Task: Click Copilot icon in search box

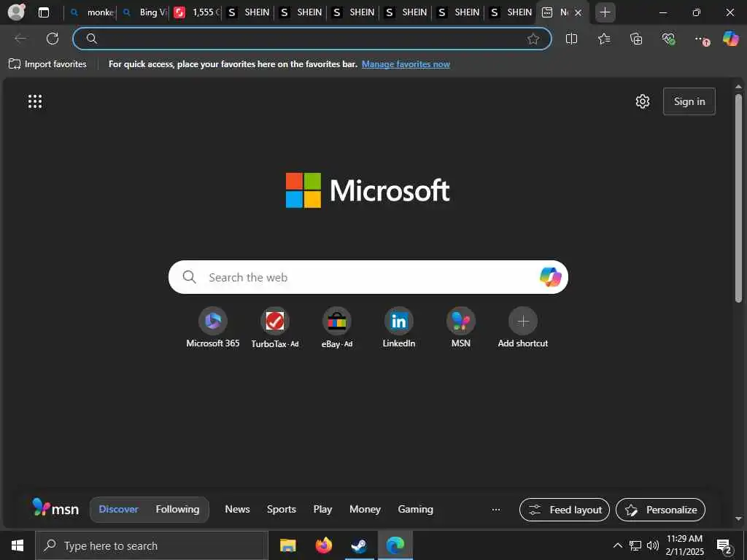Action: [x=550, y=277]
